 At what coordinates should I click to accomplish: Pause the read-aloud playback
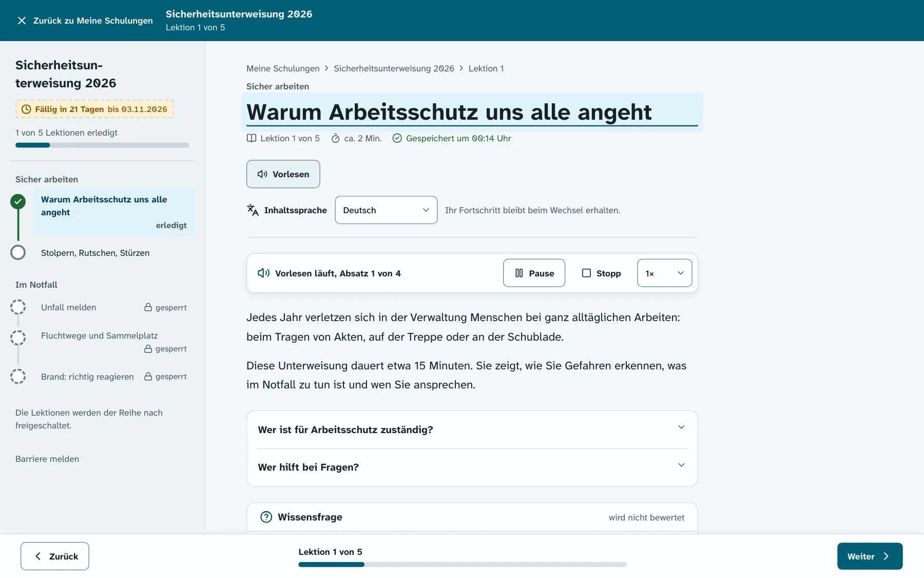534,273
